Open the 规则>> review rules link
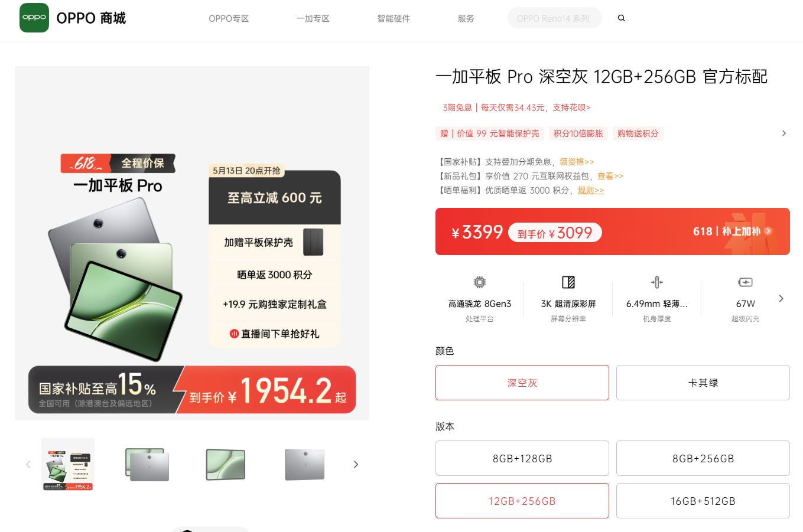Viewport: 803px width, 532px height. pos(591,190)
